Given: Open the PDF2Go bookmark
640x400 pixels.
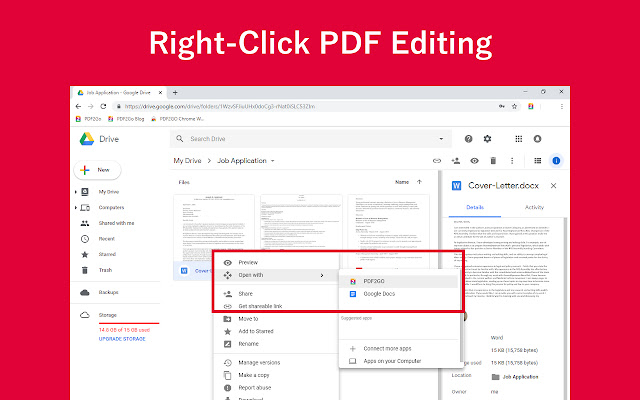Looking at the screenshot, I should coord(89,119).
